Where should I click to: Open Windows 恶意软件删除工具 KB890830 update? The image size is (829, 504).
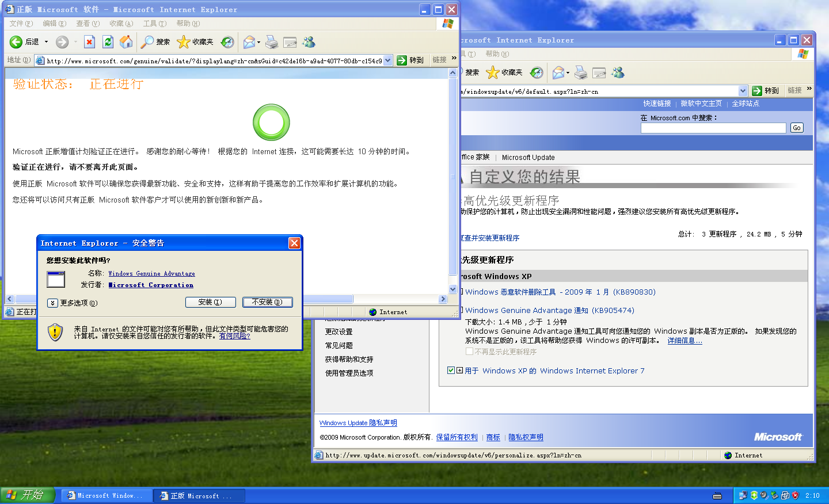point(560,292)
